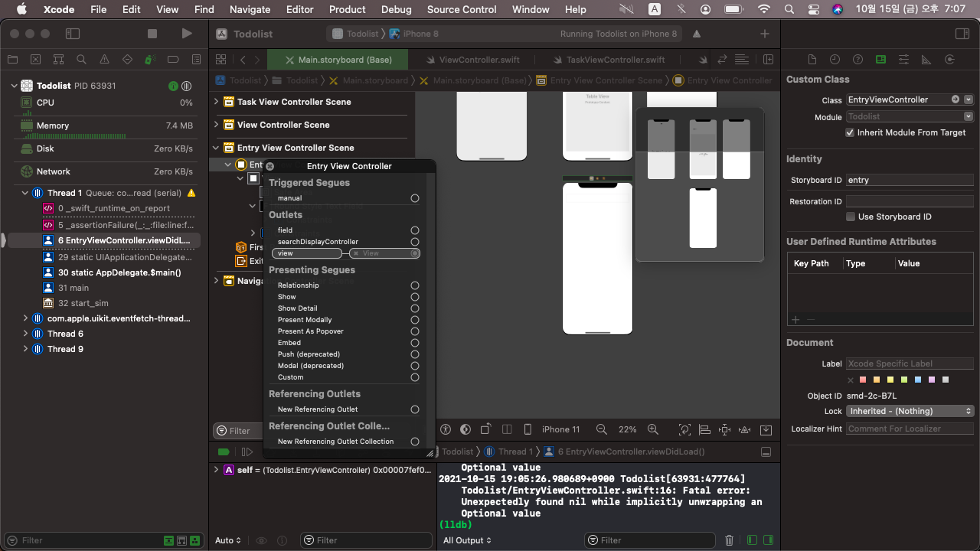This screenshot has width=980, height=551.
Task: Open the Project navigator folder icon
Action: tap(12, 60)
